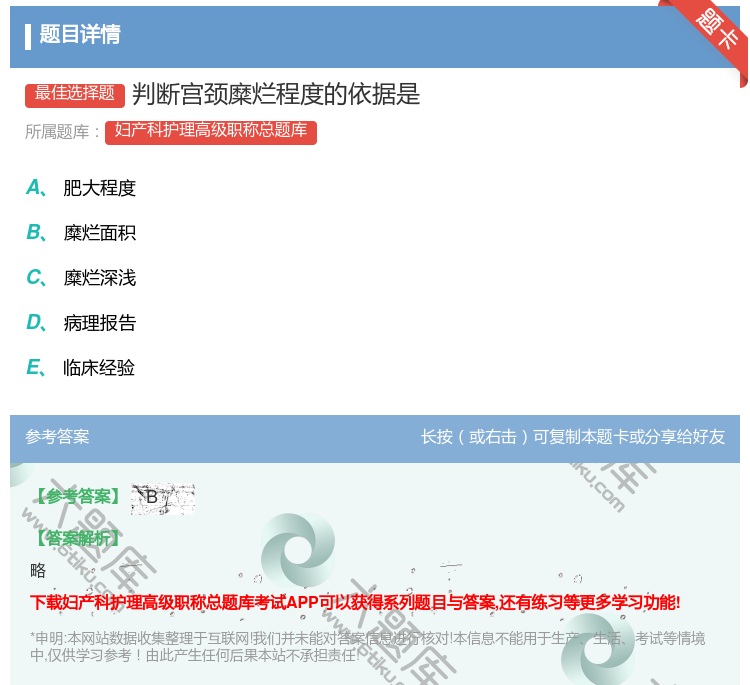Click the 参考答案 section header
750x685 pixels.
pos(57,437)
